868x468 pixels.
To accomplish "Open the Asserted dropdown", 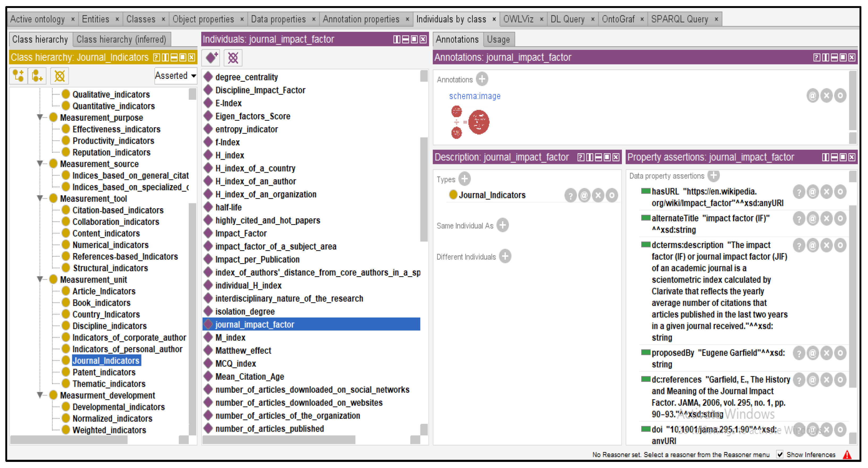I will [x=175, y=75].
